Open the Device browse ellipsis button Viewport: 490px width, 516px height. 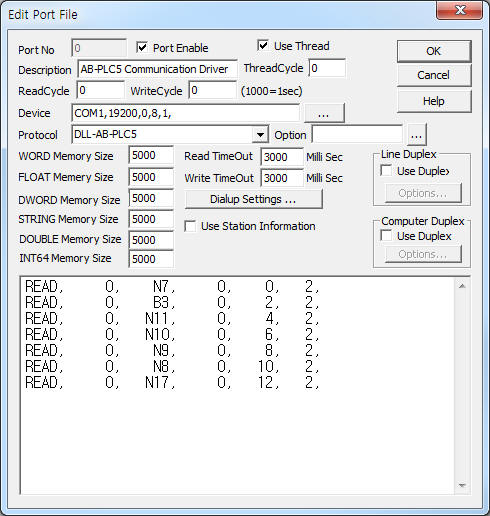(x=324, y=113)
